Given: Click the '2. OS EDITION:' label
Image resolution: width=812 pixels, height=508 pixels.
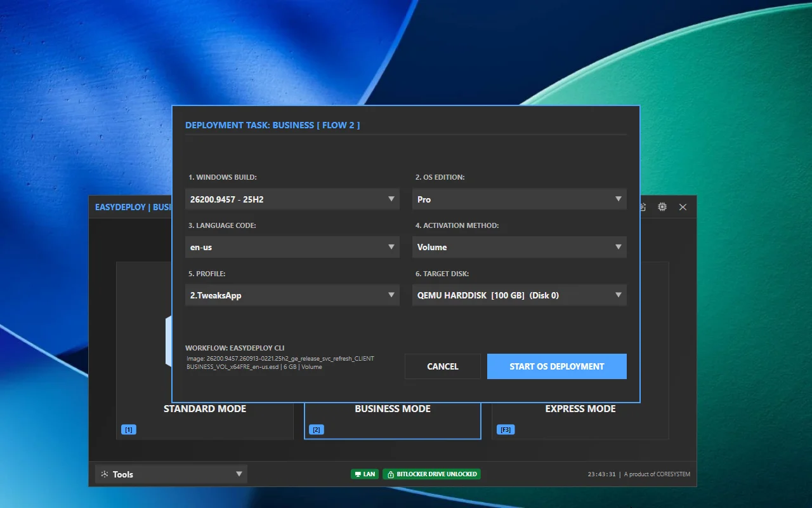Looking at the screenshot, I should pos(440,177).
